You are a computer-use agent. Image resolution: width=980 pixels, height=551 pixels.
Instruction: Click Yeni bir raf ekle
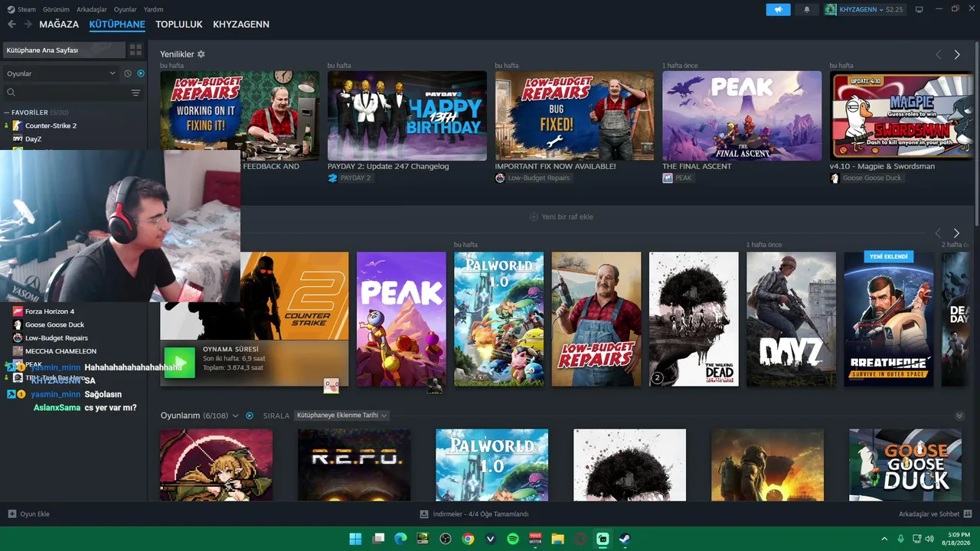pos(561,217)
